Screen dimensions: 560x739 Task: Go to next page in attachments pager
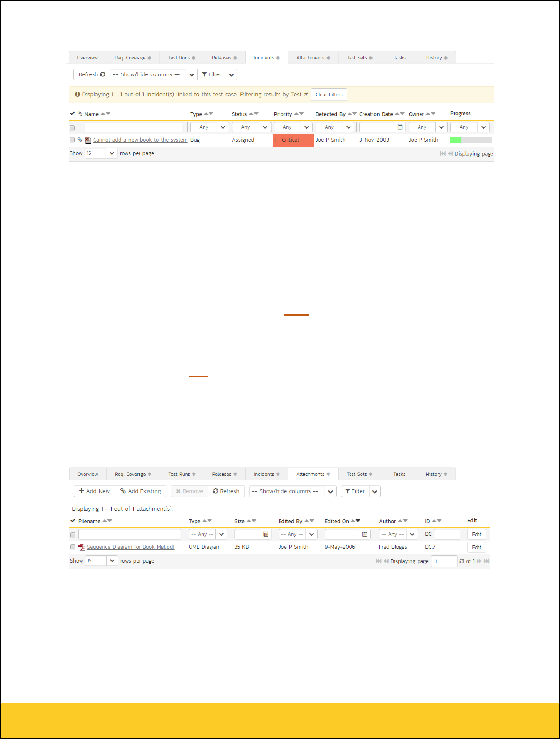(x=479, y=561)
